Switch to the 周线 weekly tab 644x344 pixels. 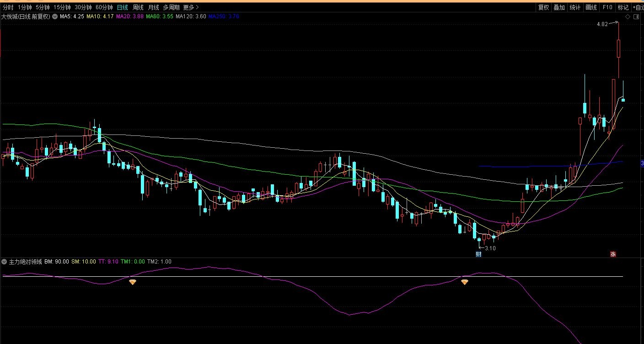pyautogui.click(x=138, y=7)
